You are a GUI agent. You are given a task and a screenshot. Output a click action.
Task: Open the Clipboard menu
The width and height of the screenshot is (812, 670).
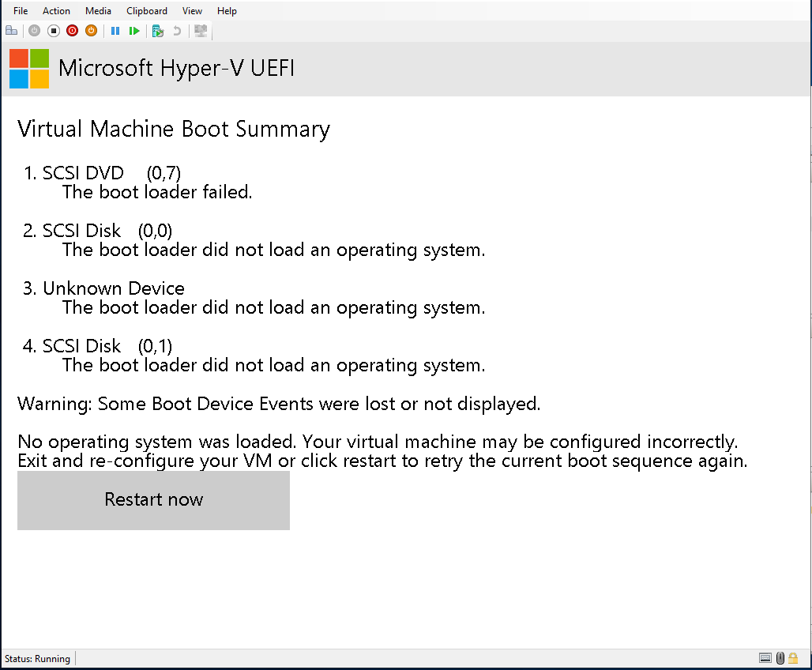click(147, 11)
